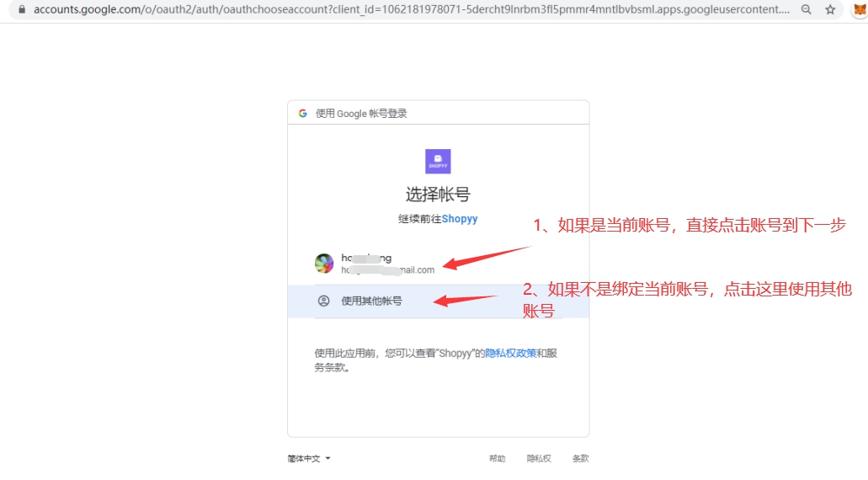
Task: Click the address bar URL text
Action: click(x=411, y=9)
